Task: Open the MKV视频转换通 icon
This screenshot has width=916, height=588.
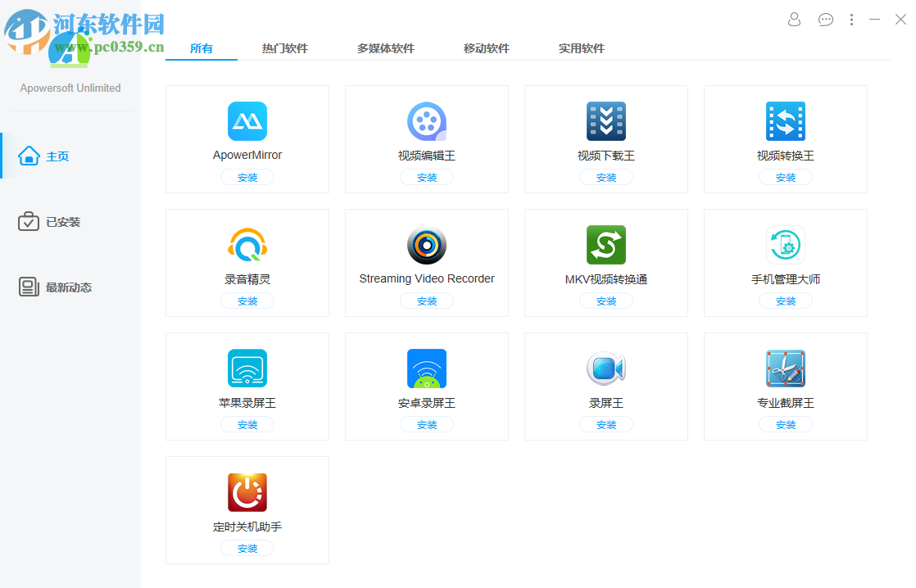Action: point(605,245)
